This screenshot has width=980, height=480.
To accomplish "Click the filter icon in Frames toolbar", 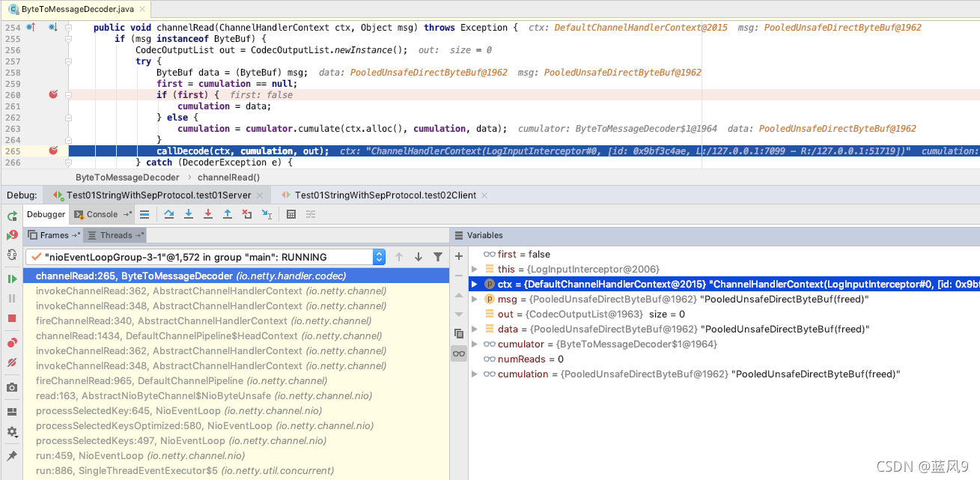I will pyautogui.click(x=437, y=256).
